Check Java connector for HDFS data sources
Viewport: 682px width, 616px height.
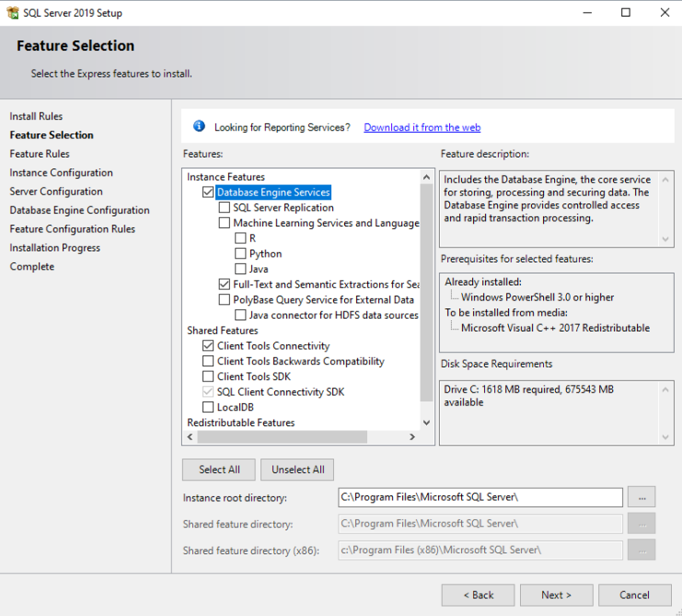click(x=240, y=315)
